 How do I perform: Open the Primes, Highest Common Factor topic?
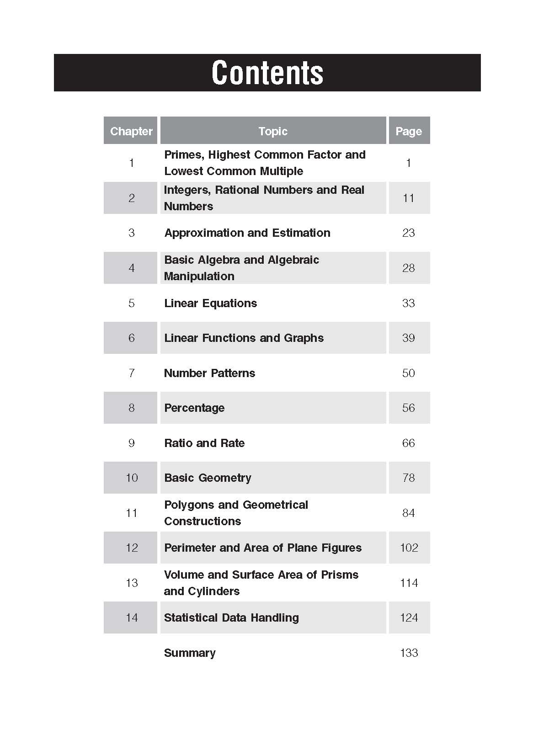[x=265, y=163]
